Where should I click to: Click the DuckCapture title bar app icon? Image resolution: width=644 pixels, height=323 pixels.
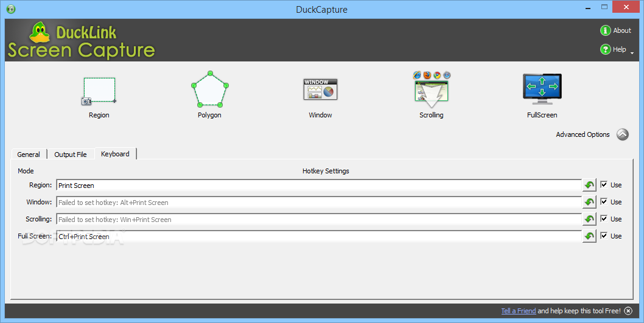point(11,9)
